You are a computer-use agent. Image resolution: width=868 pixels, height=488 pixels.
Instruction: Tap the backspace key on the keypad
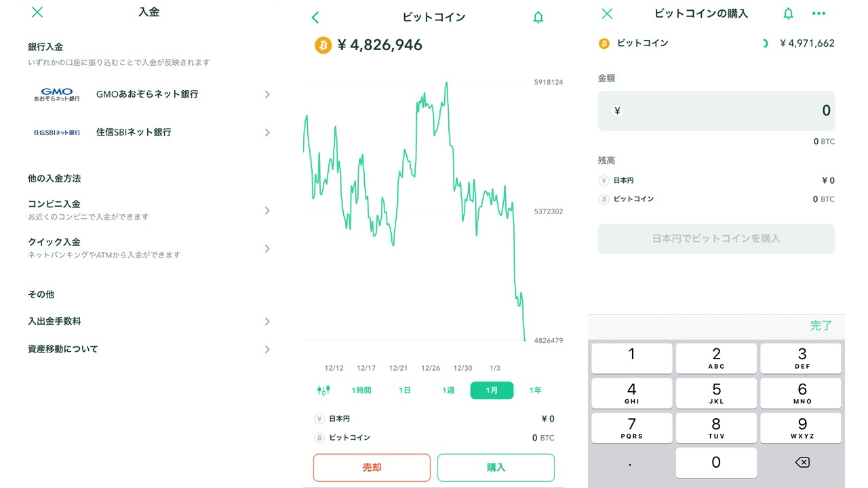click(x=801, y=462)
